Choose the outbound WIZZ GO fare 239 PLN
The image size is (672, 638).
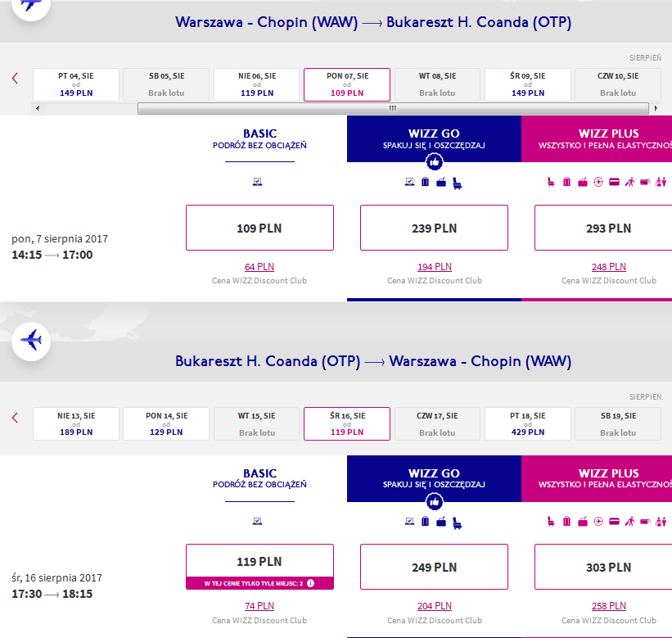(x=434, y=228)
